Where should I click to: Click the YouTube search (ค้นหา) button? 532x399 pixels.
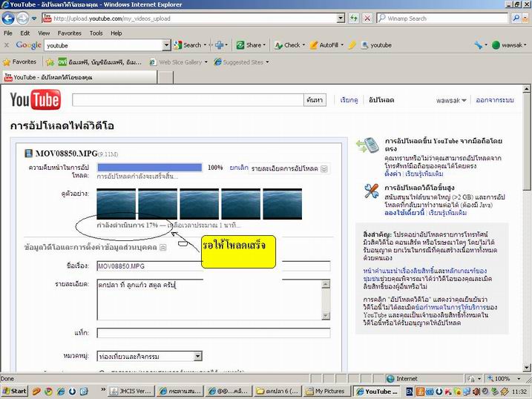[x=315, y=100]
